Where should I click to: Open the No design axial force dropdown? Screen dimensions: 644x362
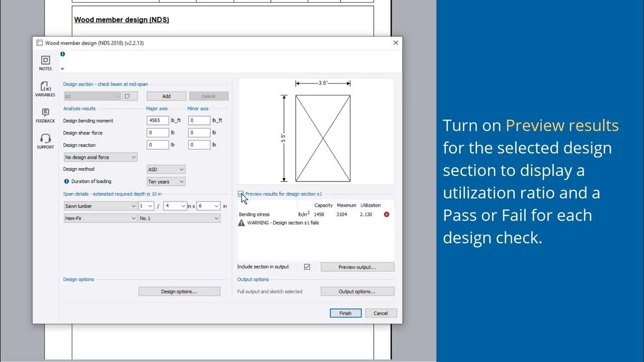point(100,157)
